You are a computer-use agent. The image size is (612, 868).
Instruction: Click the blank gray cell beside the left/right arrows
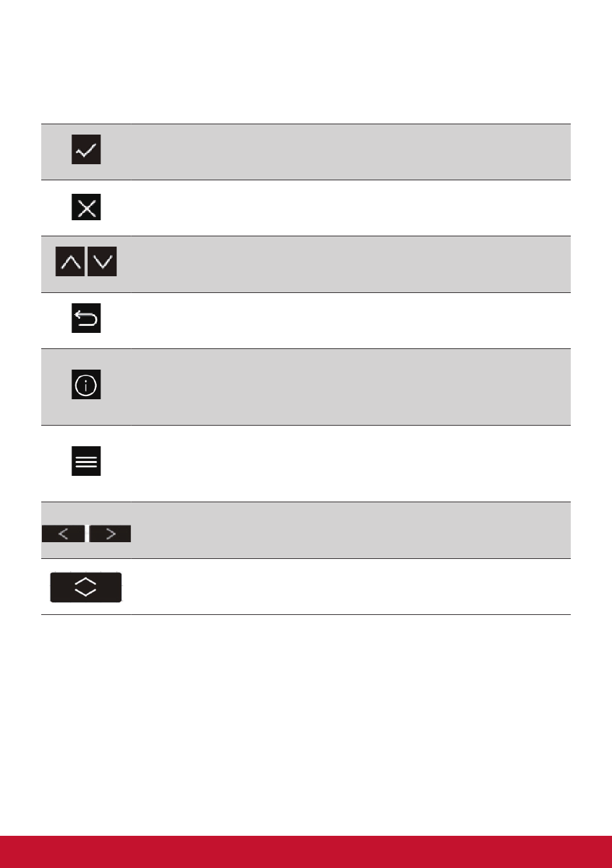tap(350, 530)
